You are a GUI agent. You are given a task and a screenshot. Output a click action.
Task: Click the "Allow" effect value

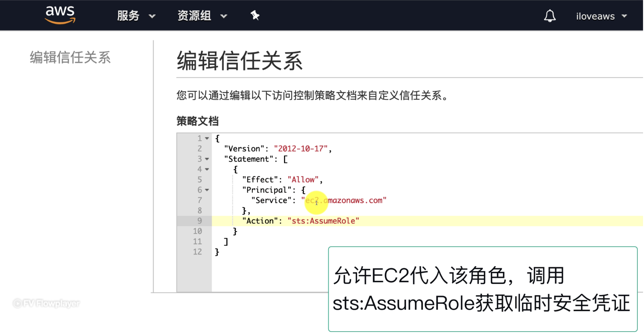[x=303, y=180]
